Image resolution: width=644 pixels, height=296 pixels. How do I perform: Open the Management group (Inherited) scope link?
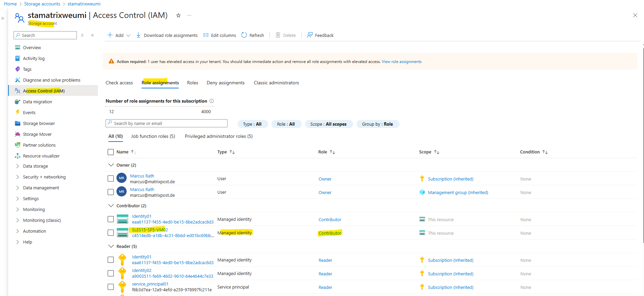[x=458, y=192]
